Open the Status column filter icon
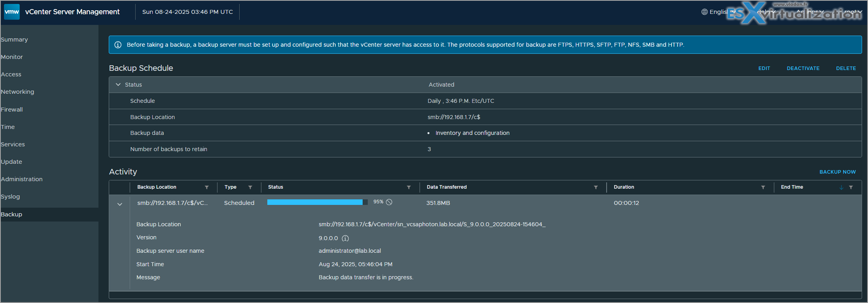This screenshot has height=303, width=868. click(x=408, y=187)
